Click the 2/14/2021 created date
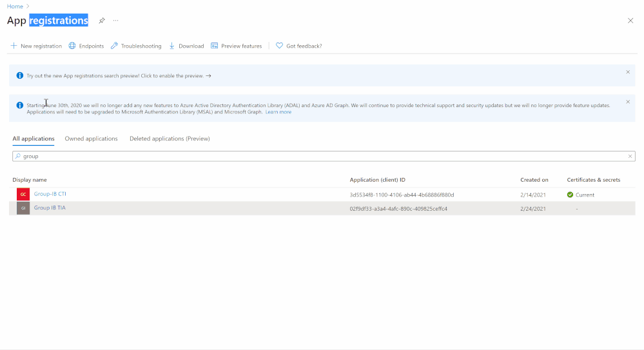Screen dimensions: 644x350 (x=532, y=195)
